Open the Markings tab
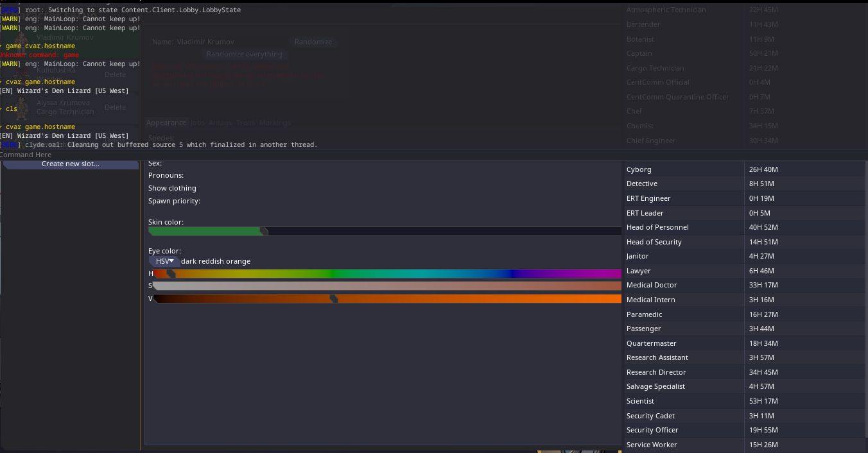Viewport: 868px width, 453px height. point(275,123)
